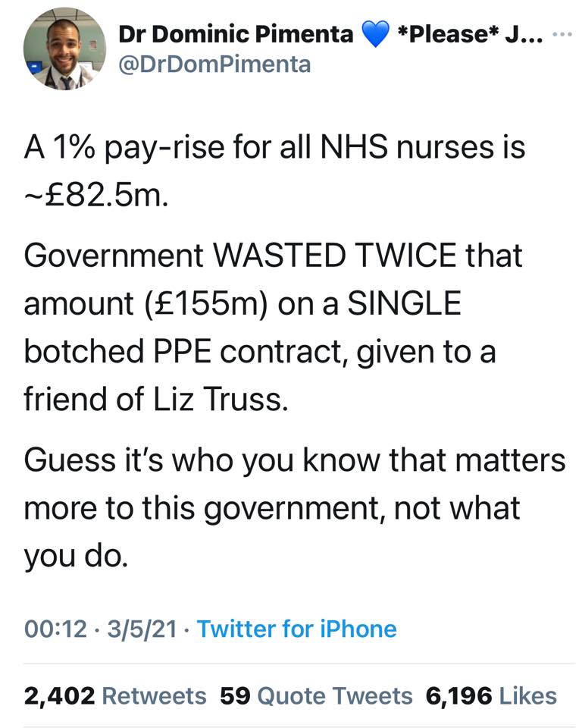Show the 59 Quote Tweets
The width and height of the screenshot is (582, 728).
(x=316, y=695)
